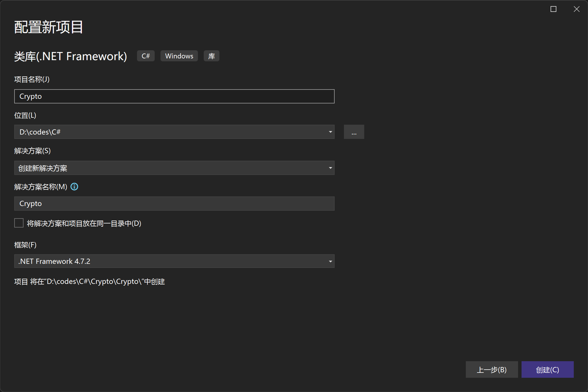Click the solution name Crypto field
Viewport: 588px width, 392px height.
tap(174, 204)
